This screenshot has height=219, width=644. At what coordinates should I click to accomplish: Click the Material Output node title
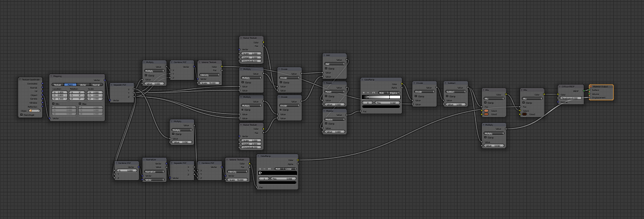pyautogui.click(x=600, y=87)
